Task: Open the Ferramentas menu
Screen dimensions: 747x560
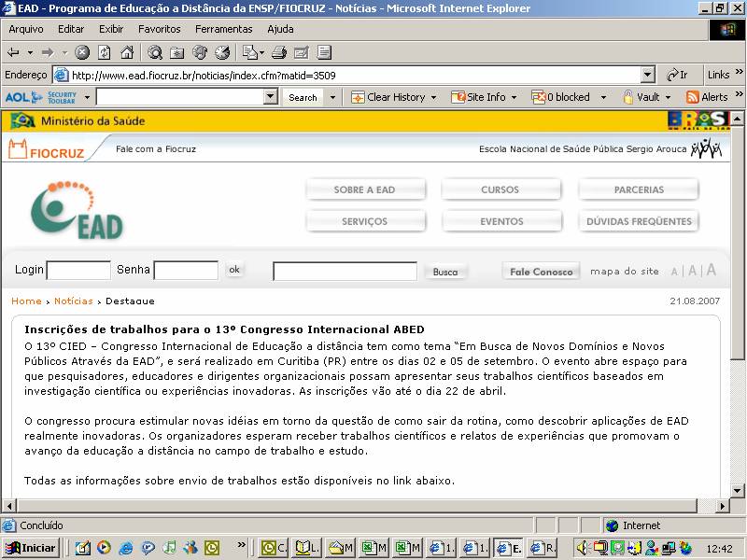Action: point(223,29)
